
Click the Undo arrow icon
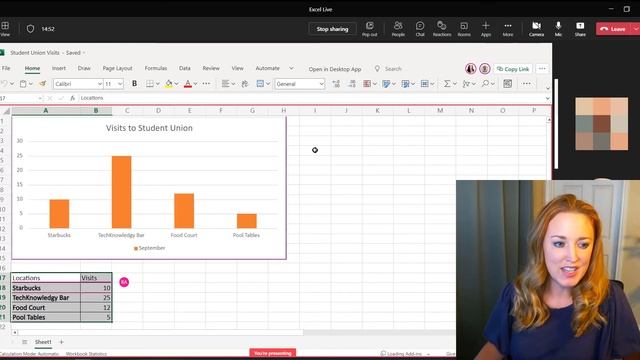click(x=4, y=84)
